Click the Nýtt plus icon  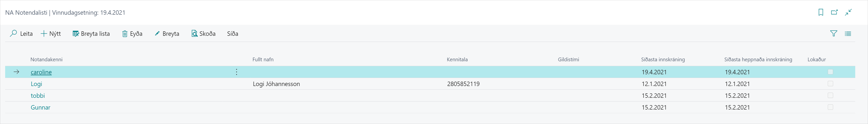(x=44, y=34)
